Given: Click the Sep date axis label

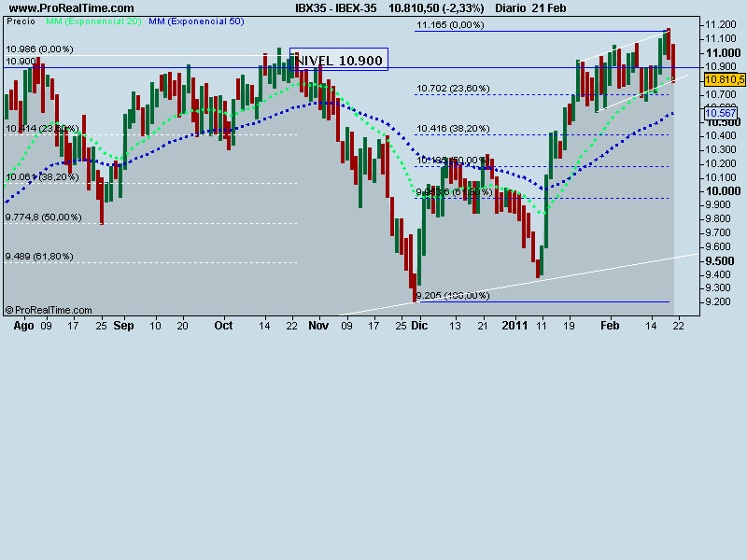Looking at the screenshot, I should (124, 326).
